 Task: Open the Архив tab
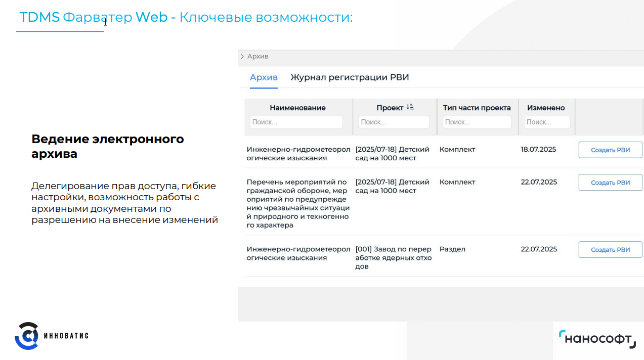[264, 77]
